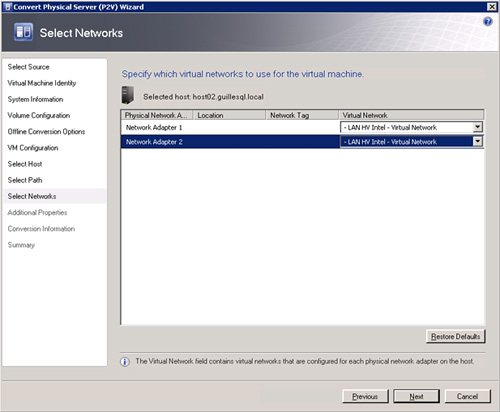Expand Virtual Network dropdown for Network Adapter 1
The width and height of the screenshot is (500, 412).
click(x=478, y=127)
